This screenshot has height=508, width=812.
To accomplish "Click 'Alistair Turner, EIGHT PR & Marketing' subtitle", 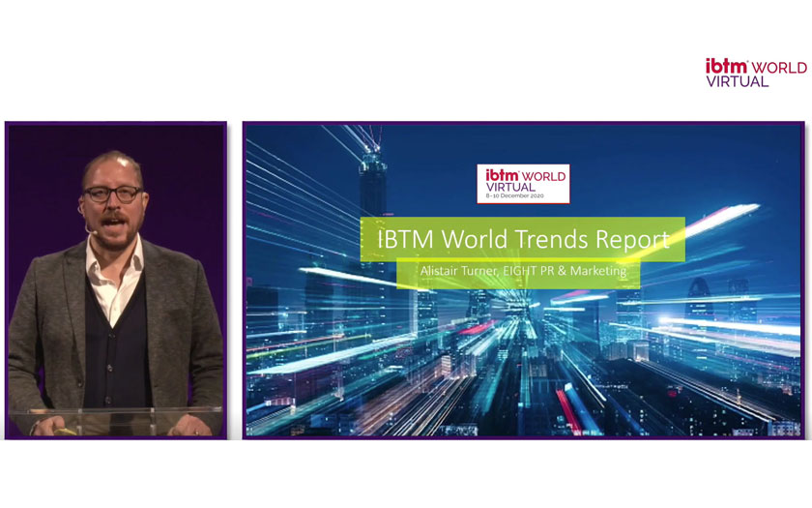I will [523, 271].
